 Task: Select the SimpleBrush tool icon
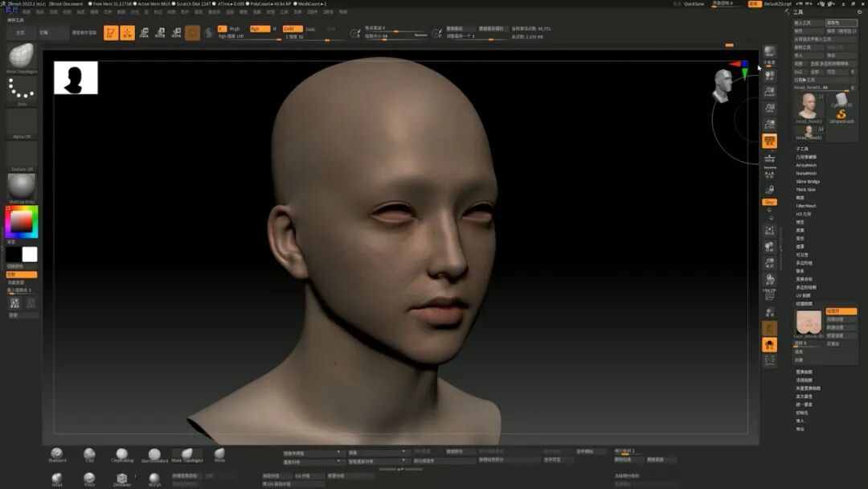pos(841,115)
